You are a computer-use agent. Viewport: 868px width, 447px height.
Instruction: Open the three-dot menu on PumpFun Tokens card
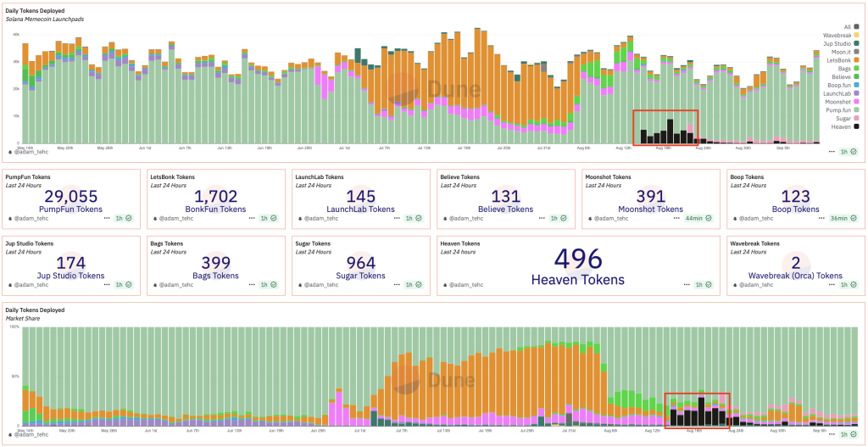pyautogui.click(x=106, y=218)
